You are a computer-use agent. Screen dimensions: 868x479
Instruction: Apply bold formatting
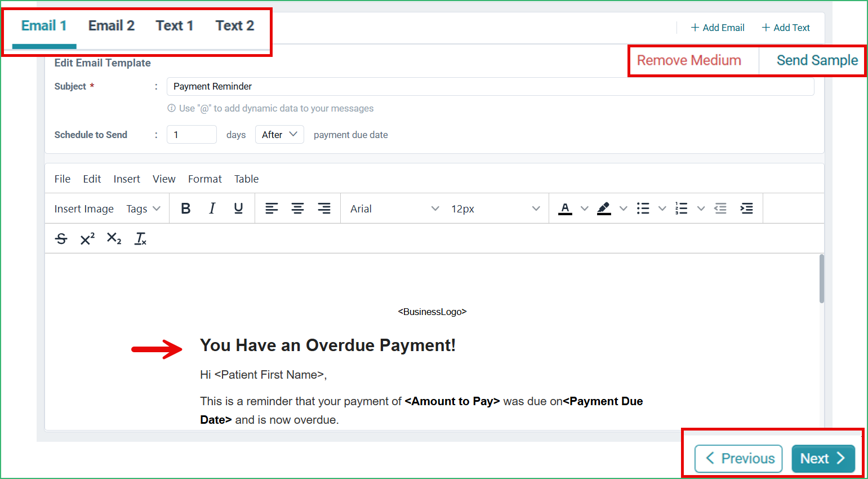(x=186, y=209)
